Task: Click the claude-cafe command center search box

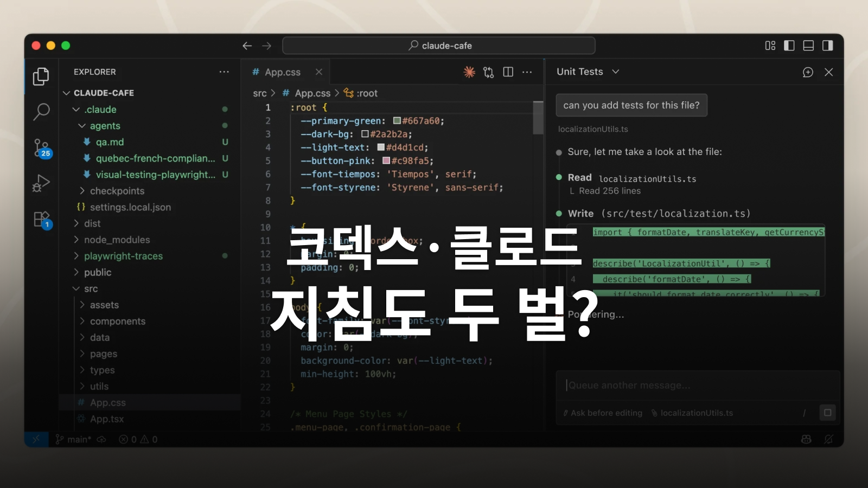Action: [439, 46]
